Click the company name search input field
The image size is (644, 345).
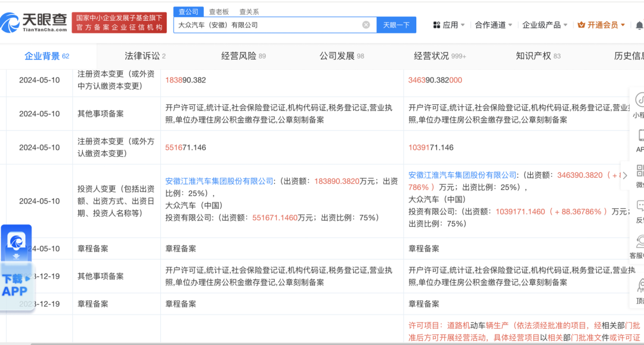[x=268, y=25]
